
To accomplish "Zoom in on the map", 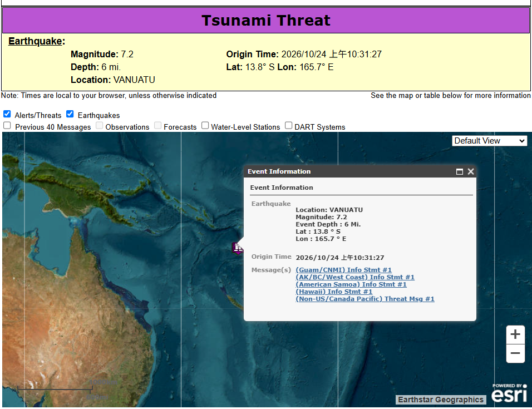I will tap(515, 334).
